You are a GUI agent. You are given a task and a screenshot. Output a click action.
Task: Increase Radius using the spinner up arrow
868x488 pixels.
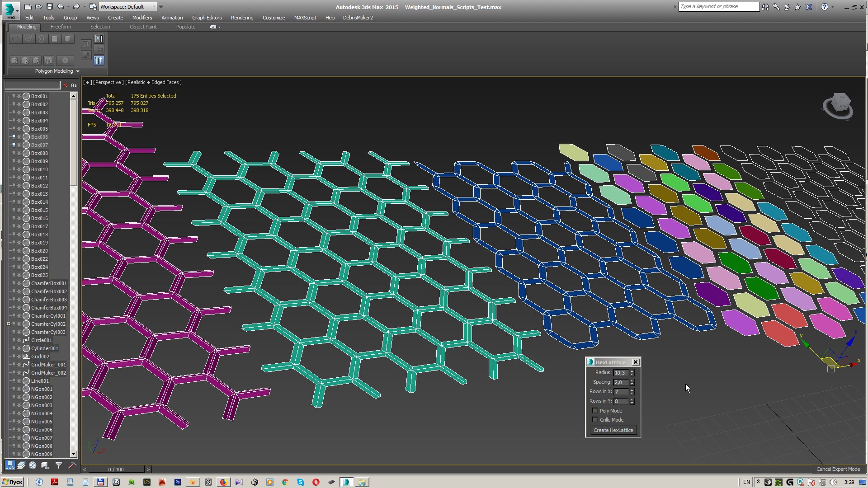pyautogui.click(x=632, y=371)
